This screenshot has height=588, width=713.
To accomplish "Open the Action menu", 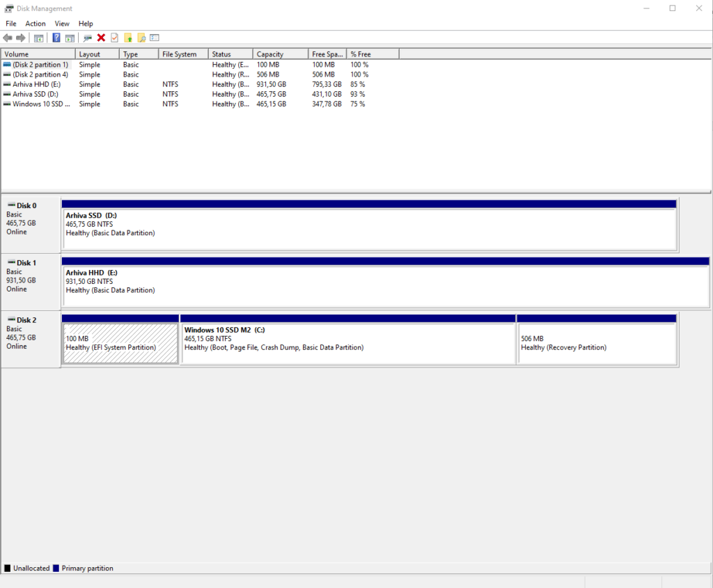I will (x=36, y=24).
